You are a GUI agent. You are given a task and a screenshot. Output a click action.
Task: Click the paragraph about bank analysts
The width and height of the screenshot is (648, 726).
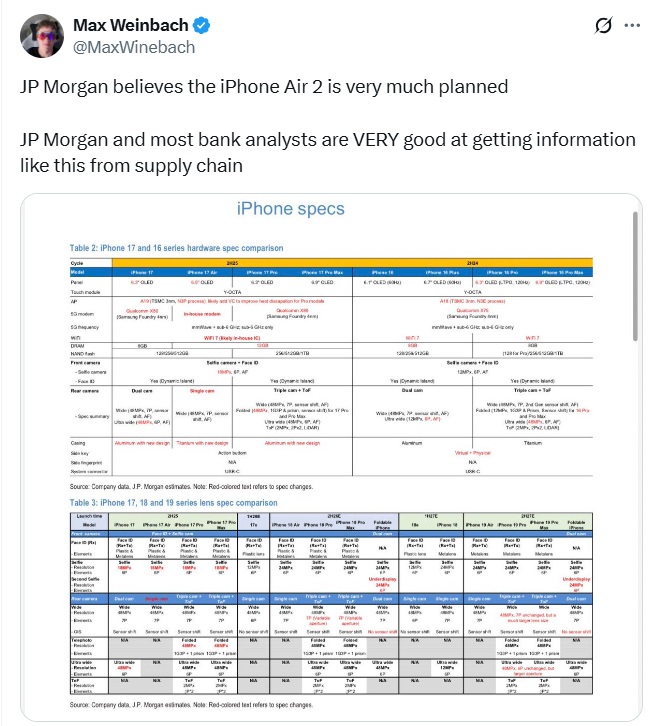point(326,149)
